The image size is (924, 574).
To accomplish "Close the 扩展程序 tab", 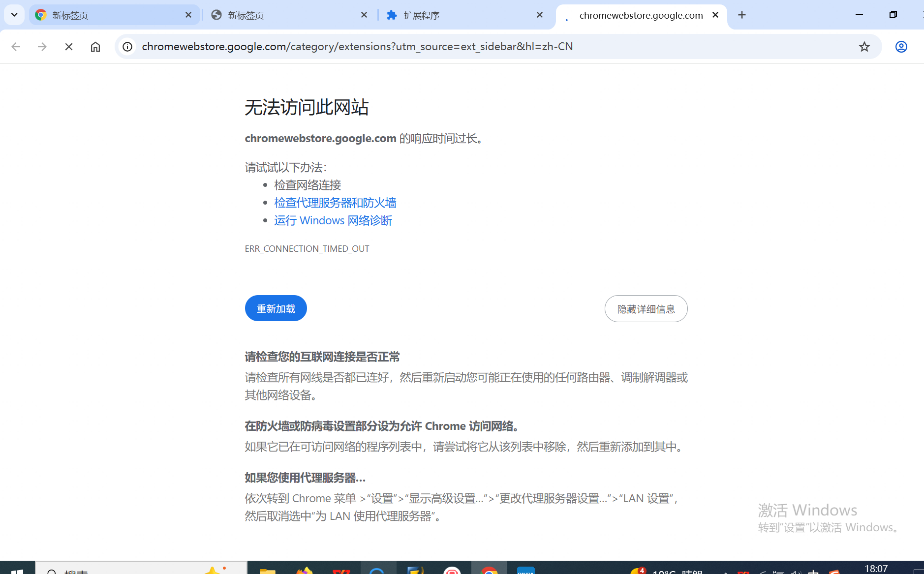I will click(540, 15).
